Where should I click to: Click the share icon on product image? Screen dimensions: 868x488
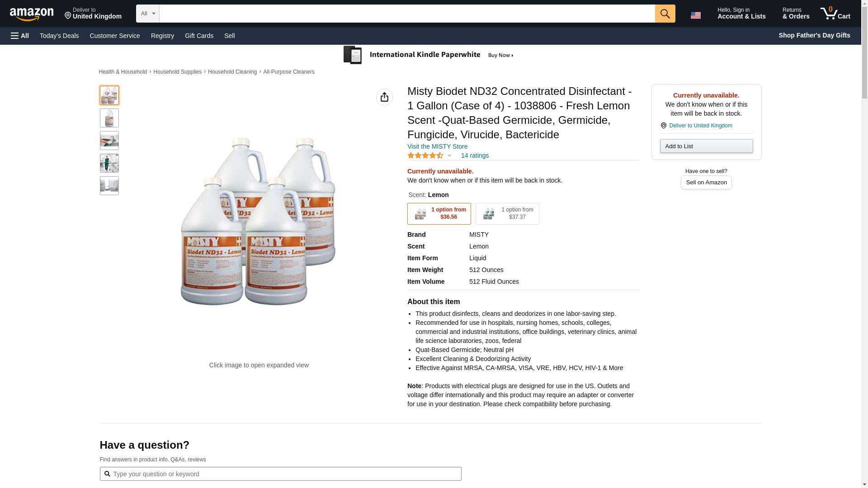(x=384, y=97)
